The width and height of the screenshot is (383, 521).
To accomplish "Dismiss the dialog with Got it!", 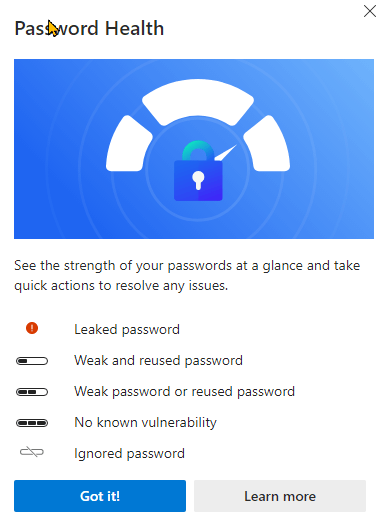I will pyautogui.click(x=100, y=496).
